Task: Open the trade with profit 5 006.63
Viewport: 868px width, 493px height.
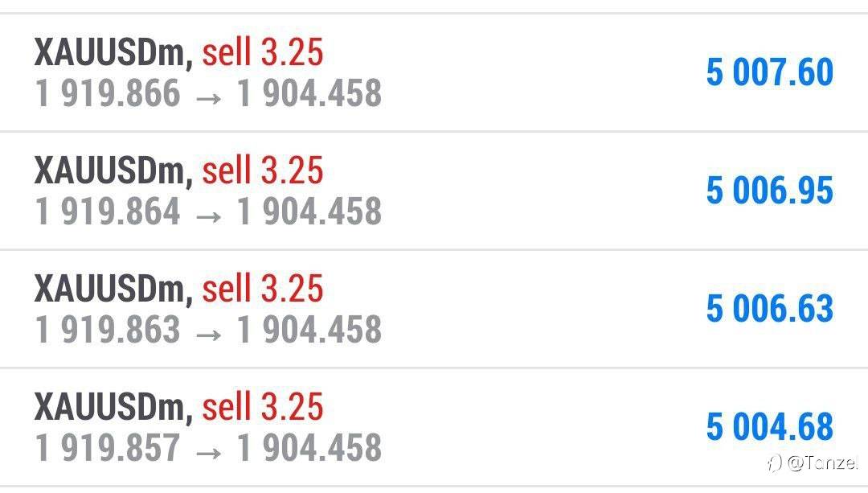Action: coord(434,309)
